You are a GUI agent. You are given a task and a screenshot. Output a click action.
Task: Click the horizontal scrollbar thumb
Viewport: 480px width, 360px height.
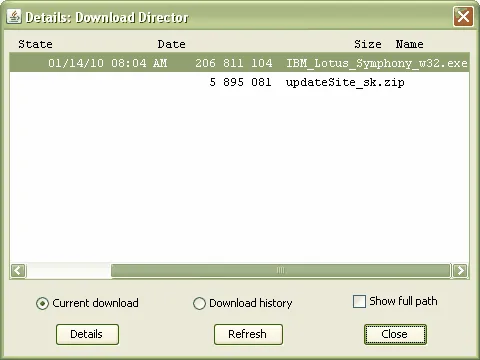[x=281, y=270]
